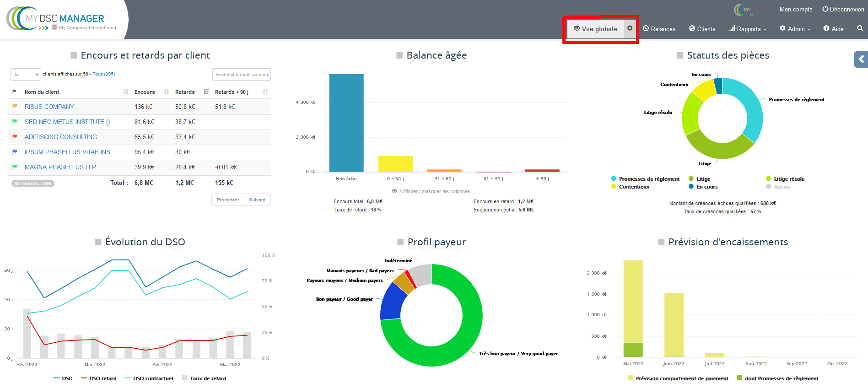Viewport: 868px width, 389px height.
Task: Click the Suivant pagination button
Action: coord(257,200)
